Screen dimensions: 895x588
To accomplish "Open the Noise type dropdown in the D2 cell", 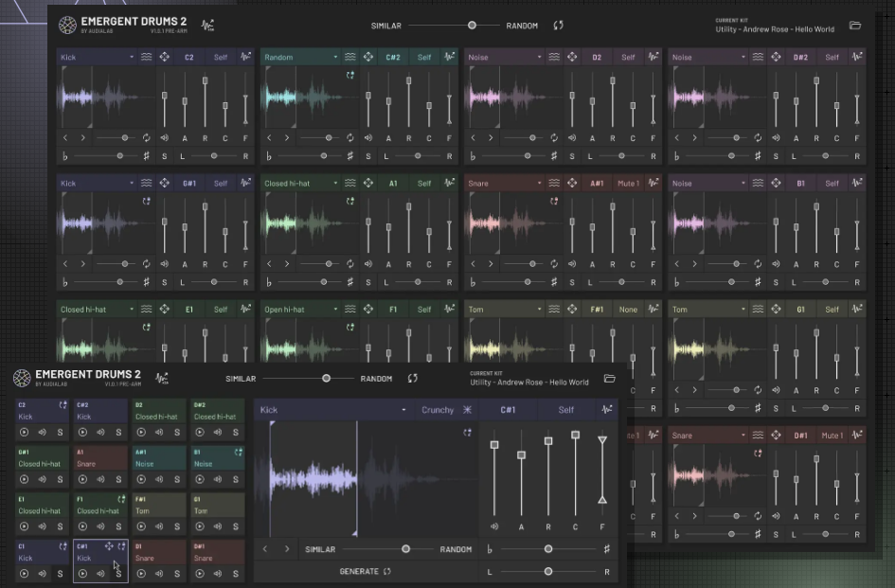I will [505, 57].
